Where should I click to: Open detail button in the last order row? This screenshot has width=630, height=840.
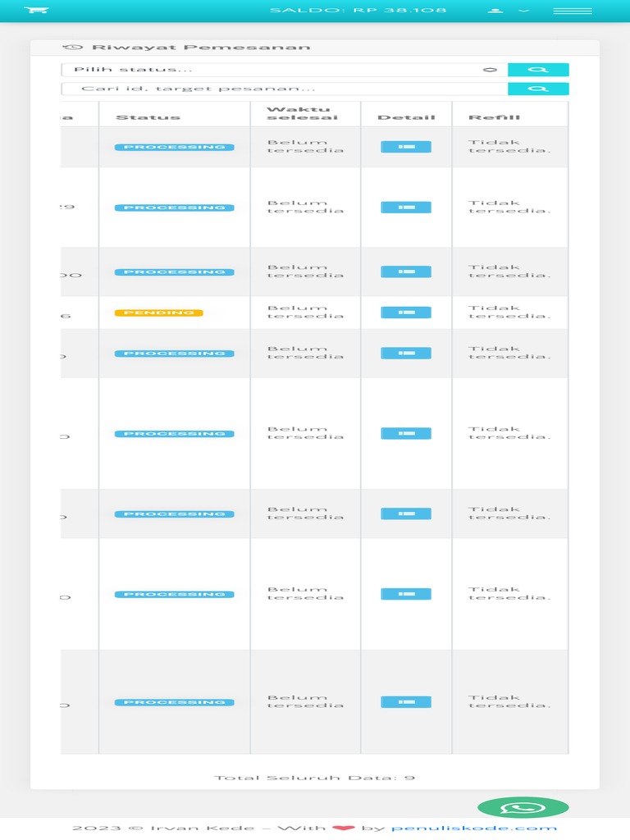click(405, 702)
